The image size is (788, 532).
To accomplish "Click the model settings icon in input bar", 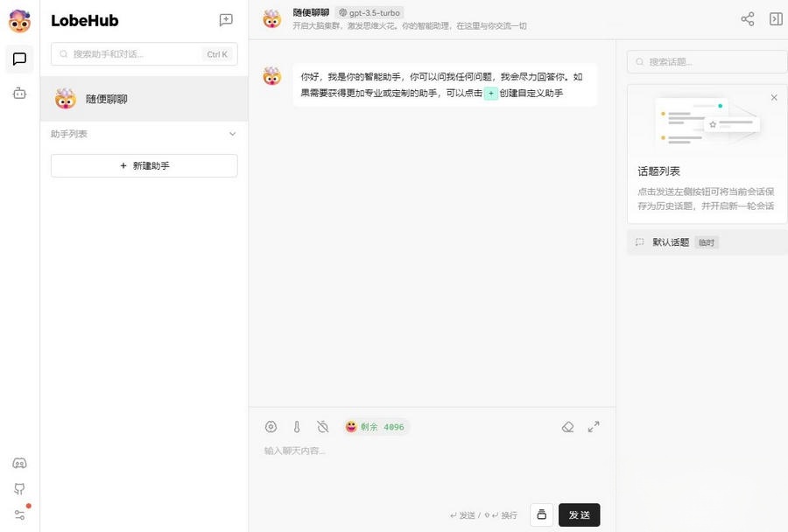I will (271, 427).
